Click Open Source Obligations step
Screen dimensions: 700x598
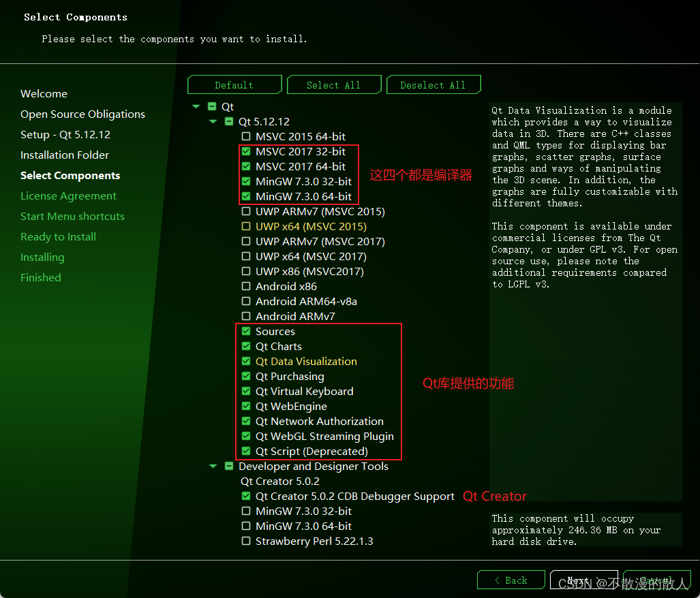(x=82, y=114)
